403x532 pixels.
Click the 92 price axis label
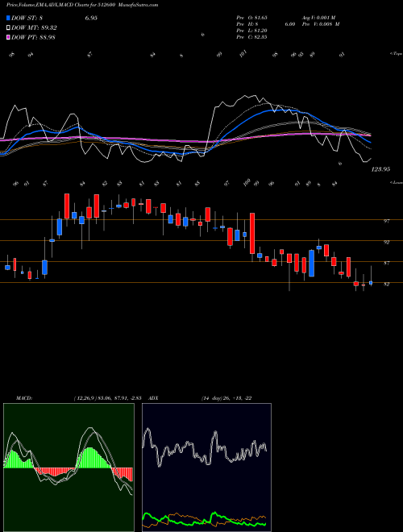[386, 243]
